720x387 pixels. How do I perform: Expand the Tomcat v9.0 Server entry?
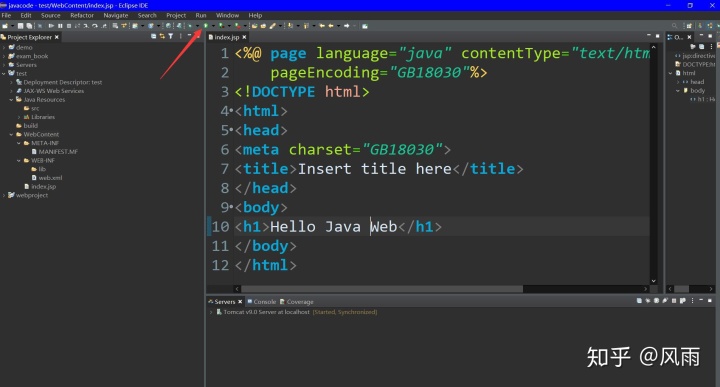pos(211,312)
